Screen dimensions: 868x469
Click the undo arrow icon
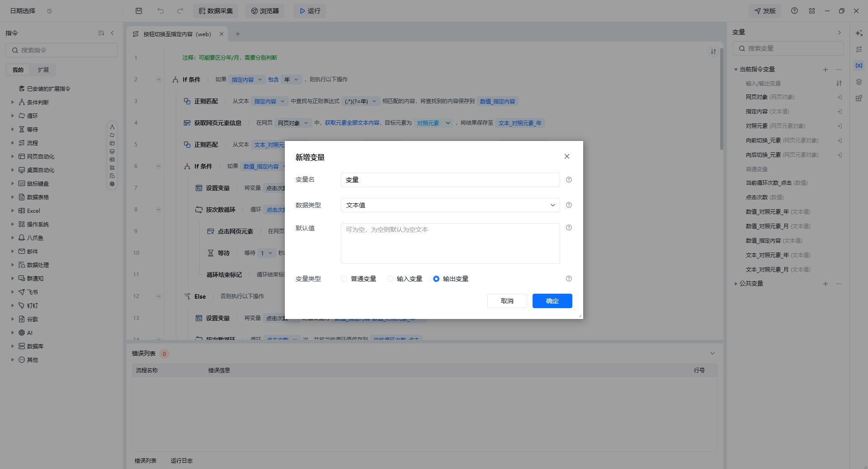(x=160, y=11)
